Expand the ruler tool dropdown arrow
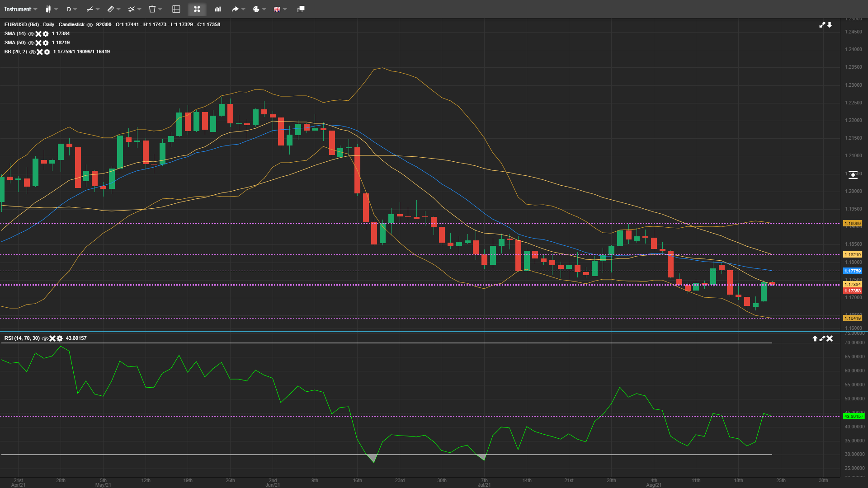 (118, 9)
